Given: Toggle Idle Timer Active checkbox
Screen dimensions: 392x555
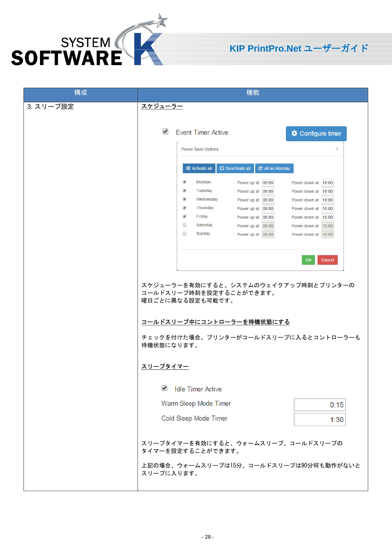Looking at the screenshot, I should coord(164,388).
